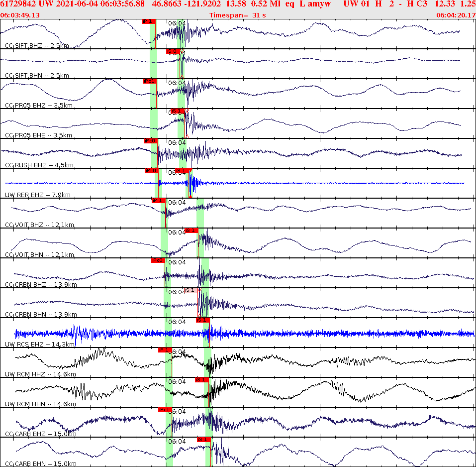Select the iPd1 pick flag on PR05 BHZ
Screen dimensions: 476x467
tap(150, 81)
